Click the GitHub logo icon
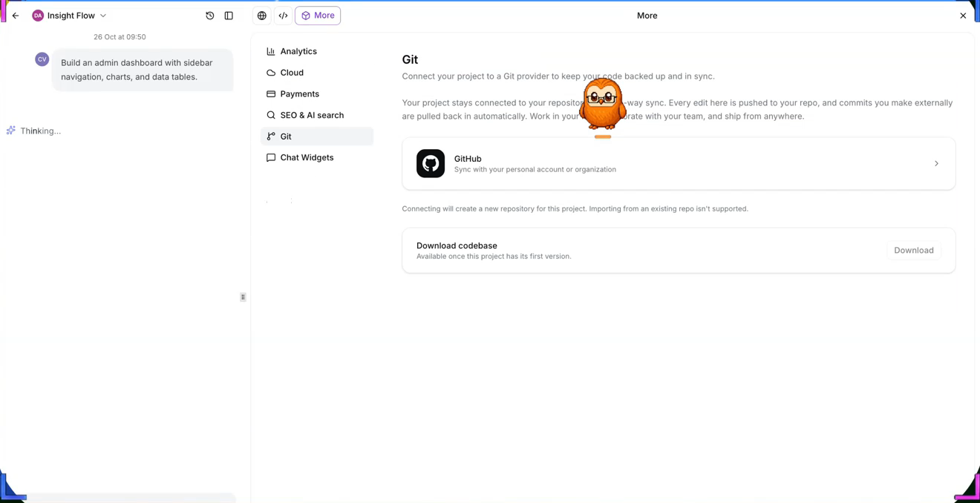The width and height of the screenshot is (980, 503). click(431, 163)
